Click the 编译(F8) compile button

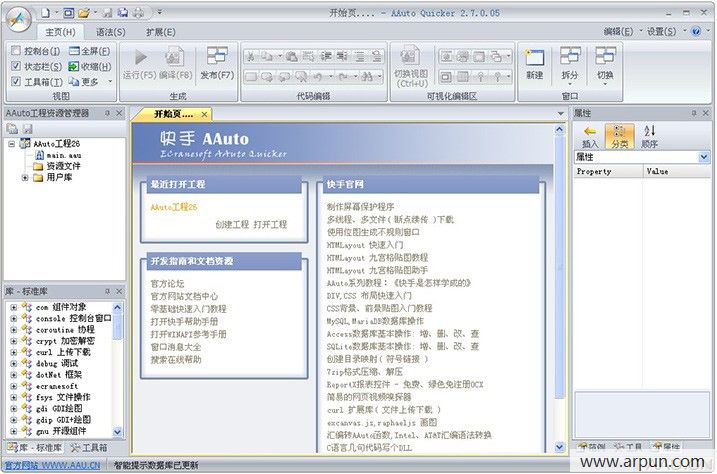pos(175,64)
